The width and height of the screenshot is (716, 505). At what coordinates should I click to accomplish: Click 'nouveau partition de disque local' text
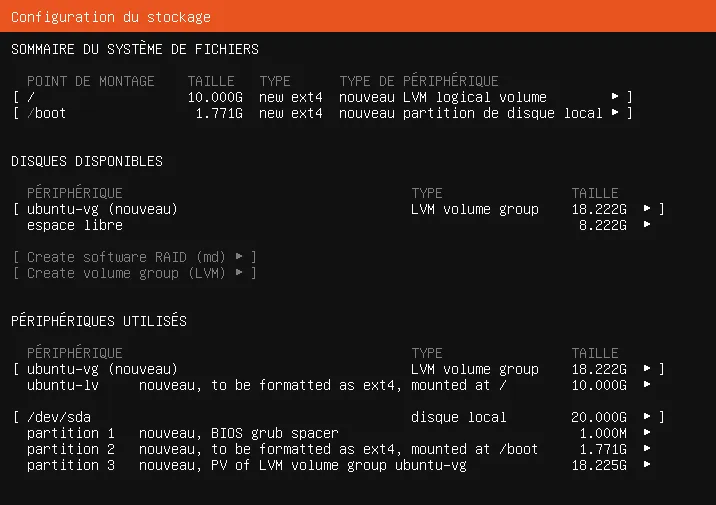[470, 113]
